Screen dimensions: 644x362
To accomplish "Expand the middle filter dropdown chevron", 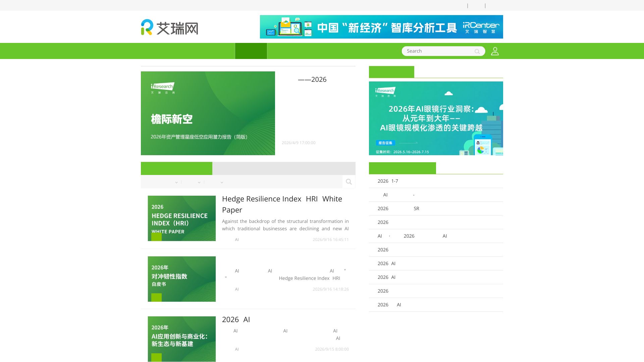I will click(199, 182).
